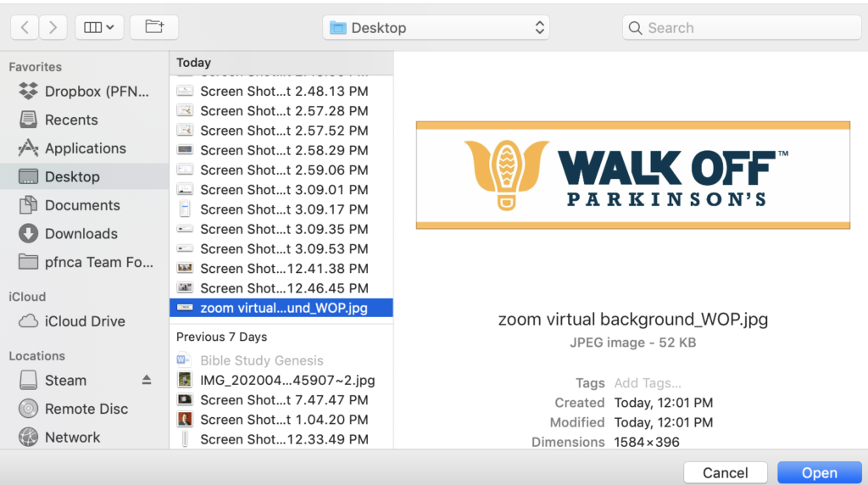
Task: Select zoom virtual...und_WOP.jpg file
Action: (281, 308)
